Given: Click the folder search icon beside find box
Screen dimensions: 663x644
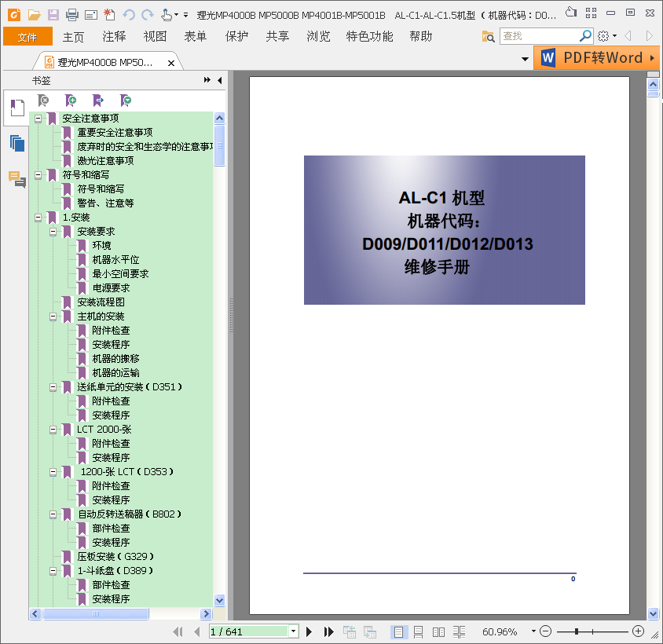Looking at the screenshot, I should coord(488,36).
